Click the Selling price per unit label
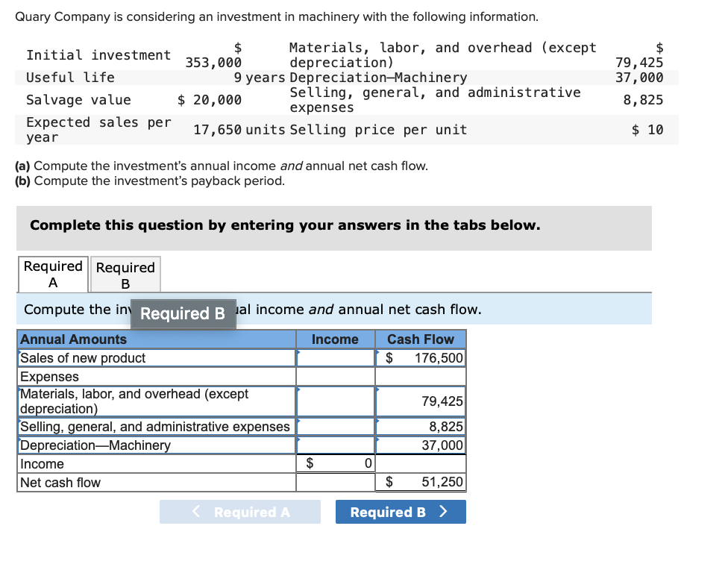Image resolution: width=728 pixels, height=567 pixels. [378, 130]
